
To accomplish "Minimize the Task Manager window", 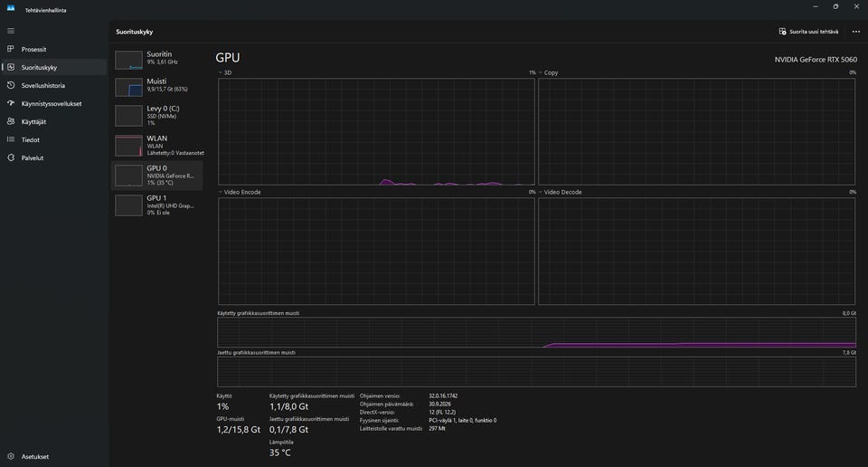I will coord(815,6).
